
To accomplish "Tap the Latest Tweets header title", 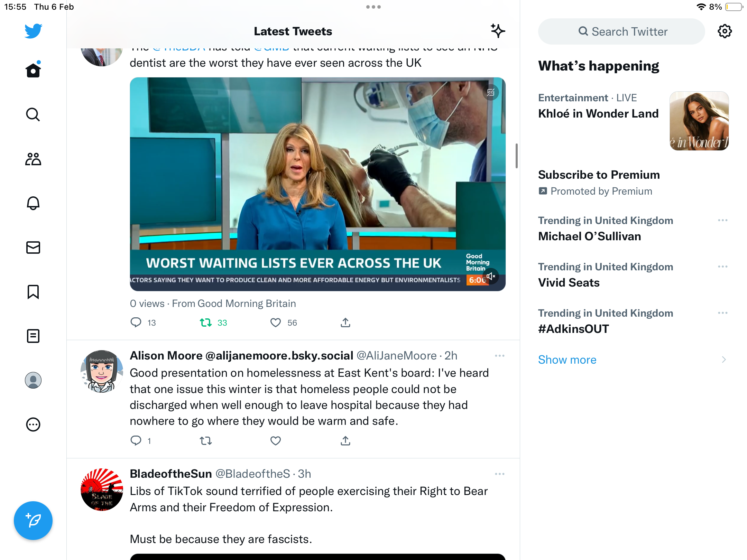I will coord(293,31).
